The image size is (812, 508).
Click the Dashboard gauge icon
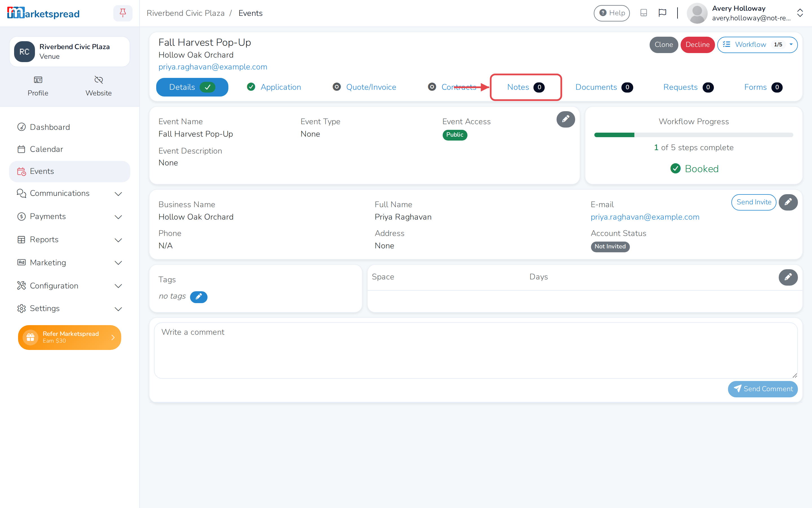click(x=21, y=127)
